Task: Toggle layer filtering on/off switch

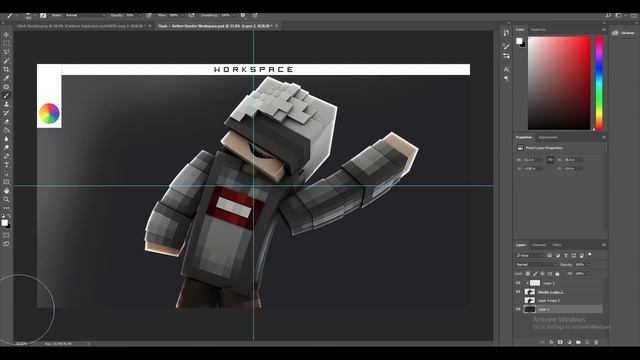Action: point(590,255)
